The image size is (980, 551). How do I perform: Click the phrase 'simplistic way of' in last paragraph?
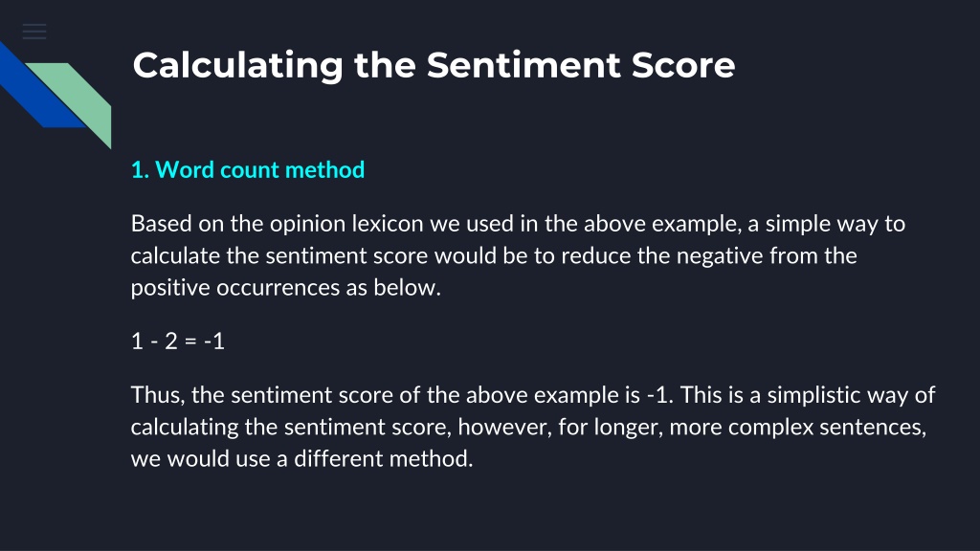coord(851,395)
